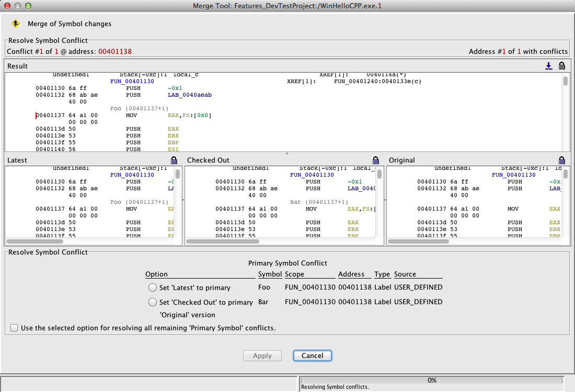
Task: Click the green zoom window button
Action: [x=28, y=5]
